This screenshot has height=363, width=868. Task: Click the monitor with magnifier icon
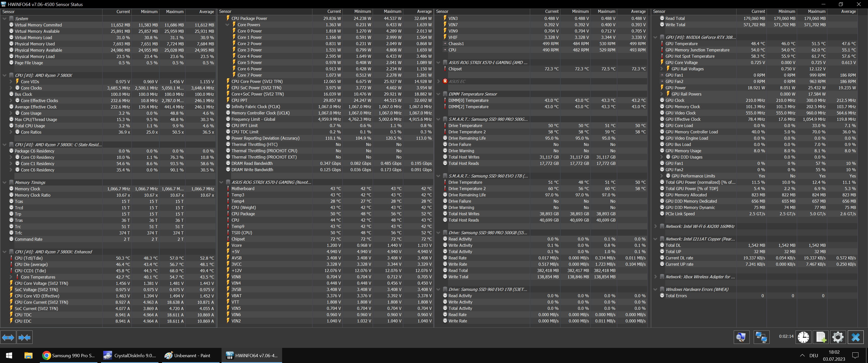741,337
